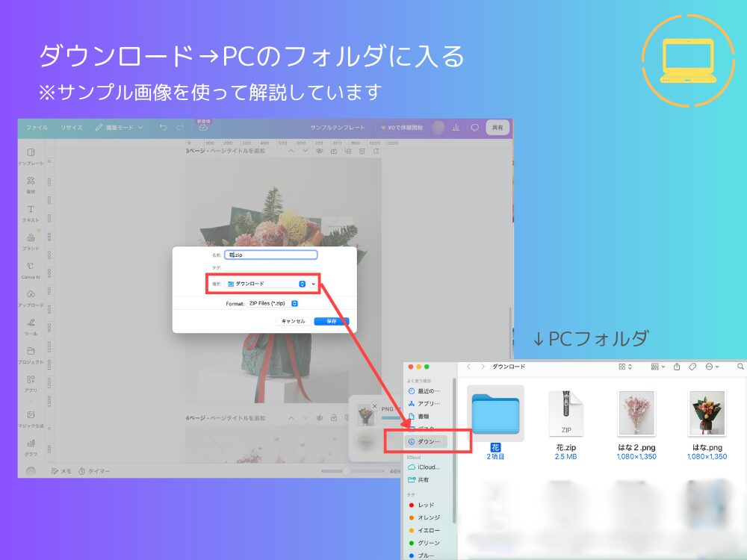This screenshot has width=747, height=560.
Task: Click the ¥0で体験開始 trial button
Action: click(402, 128)
